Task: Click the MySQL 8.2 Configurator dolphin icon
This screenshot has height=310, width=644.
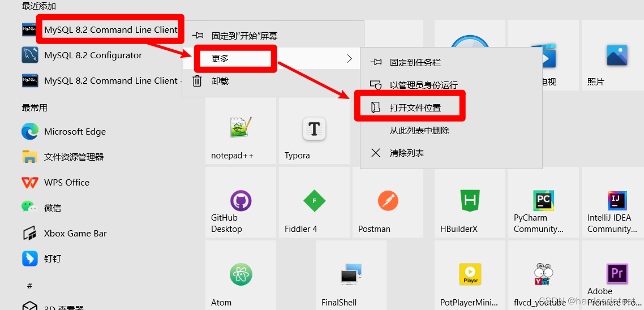Action: coord(30,55)
